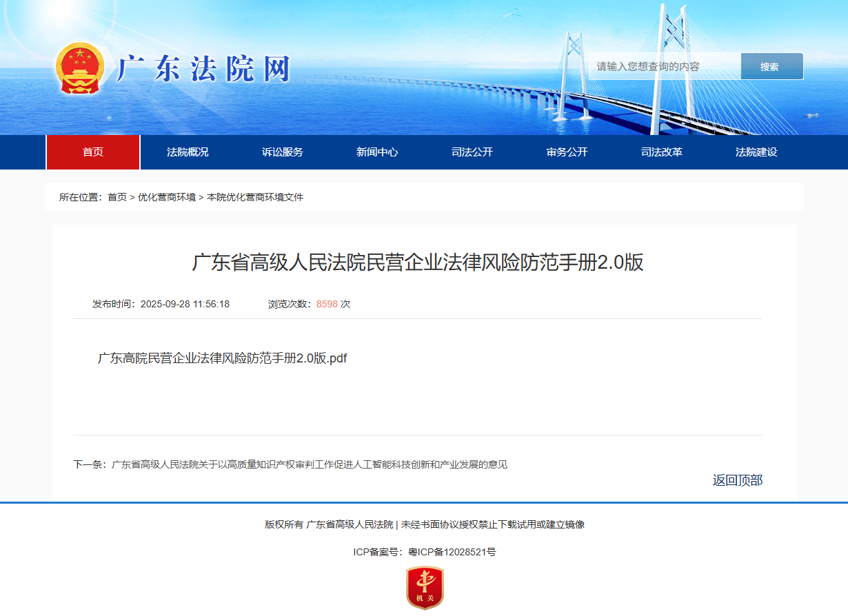Viewport: 848px width, 616px height.
Task: Click 本院优化营商环境文件 breadcrumb link
Action: [255, 197]
